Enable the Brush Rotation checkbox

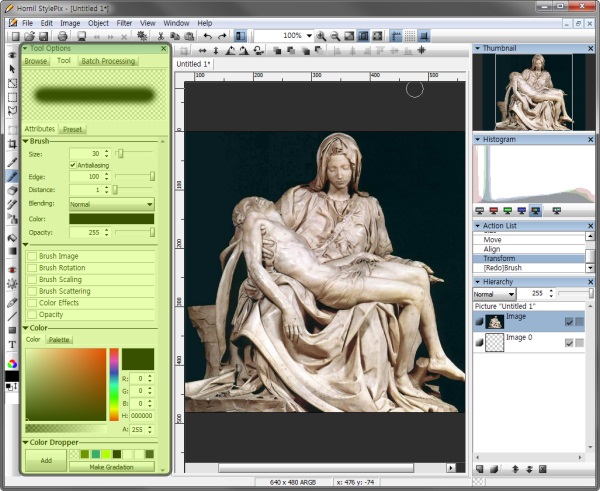click(32, 268)
